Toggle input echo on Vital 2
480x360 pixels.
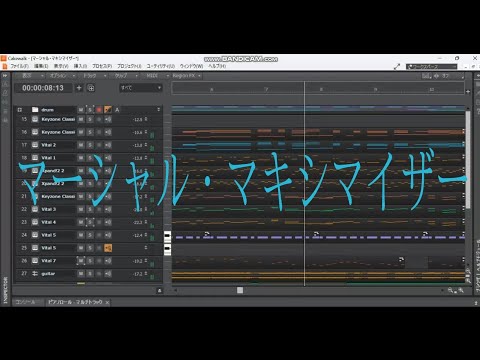pyautogui.click(x=108, y=145)
